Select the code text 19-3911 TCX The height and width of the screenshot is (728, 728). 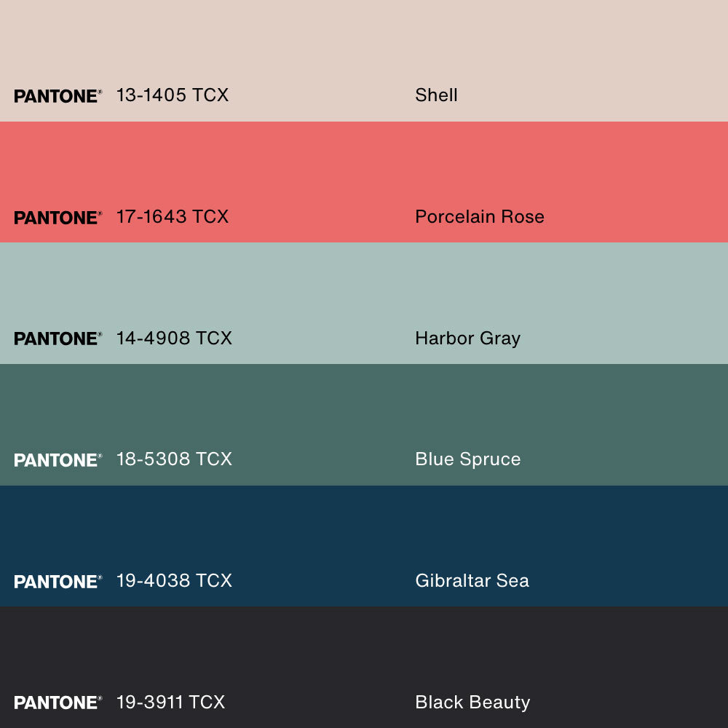click(170, 702)
